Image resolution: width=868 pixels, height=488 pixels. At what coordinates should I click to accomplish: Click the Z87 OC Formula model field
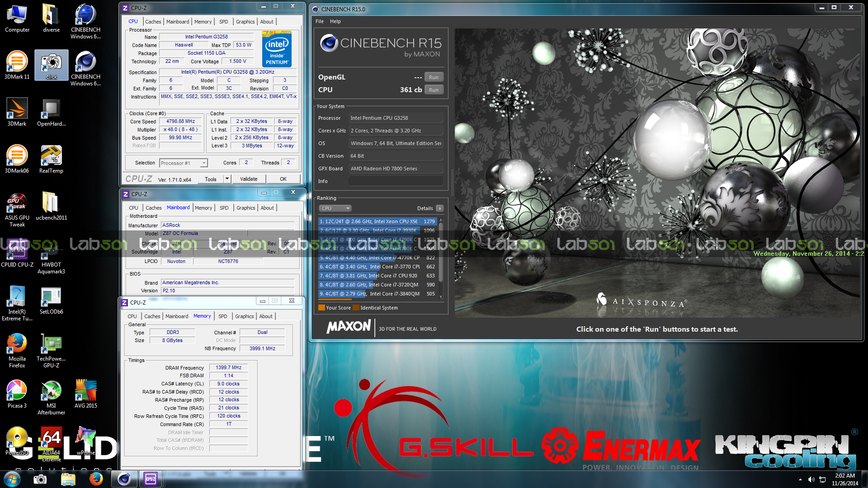click(203, 233)
